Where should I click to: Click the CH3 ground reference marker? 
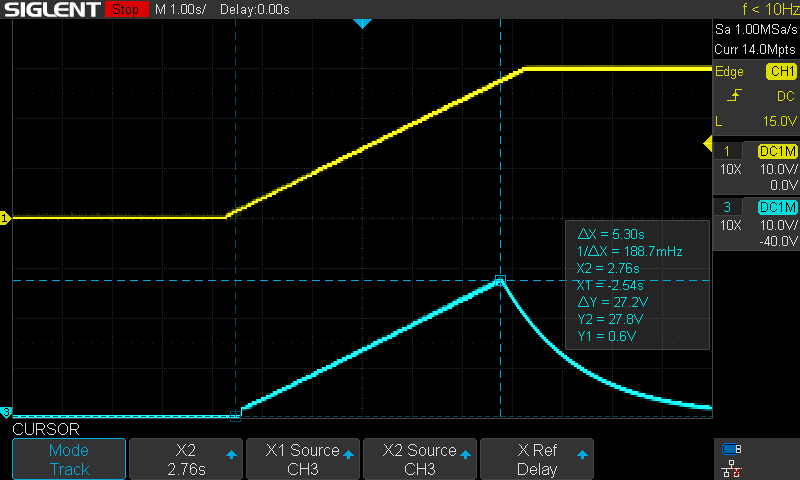click(5, 412)
